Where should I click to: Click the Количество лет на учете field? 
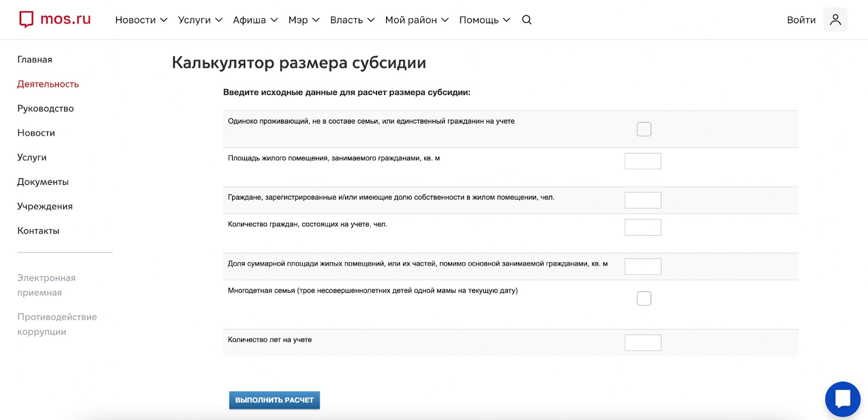(643, 343)
